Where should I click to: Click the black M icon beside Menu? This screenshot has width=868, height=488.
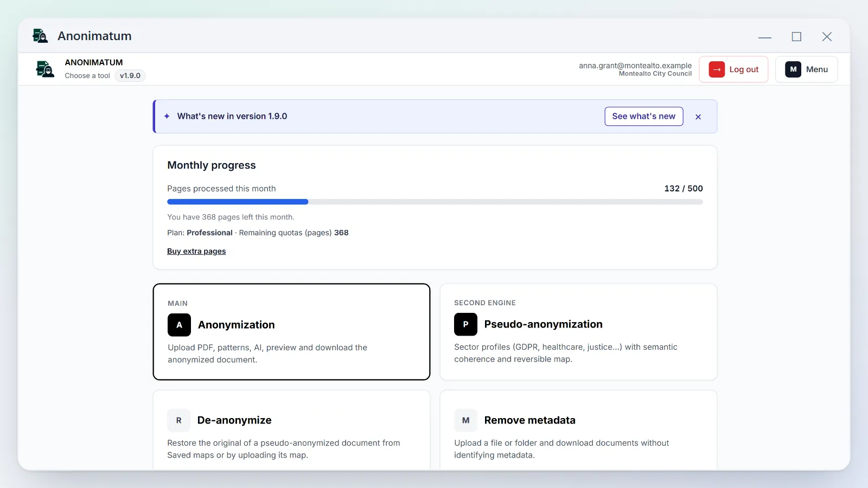[793, 69]
